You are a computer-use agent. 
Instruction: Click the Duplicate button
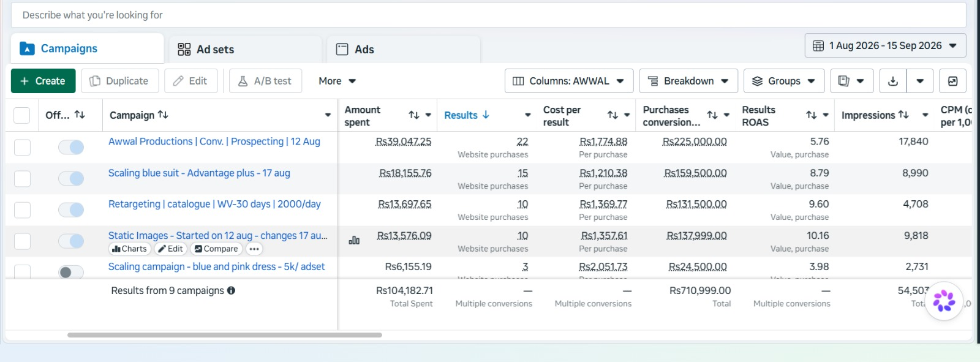(x=119, y=81)
